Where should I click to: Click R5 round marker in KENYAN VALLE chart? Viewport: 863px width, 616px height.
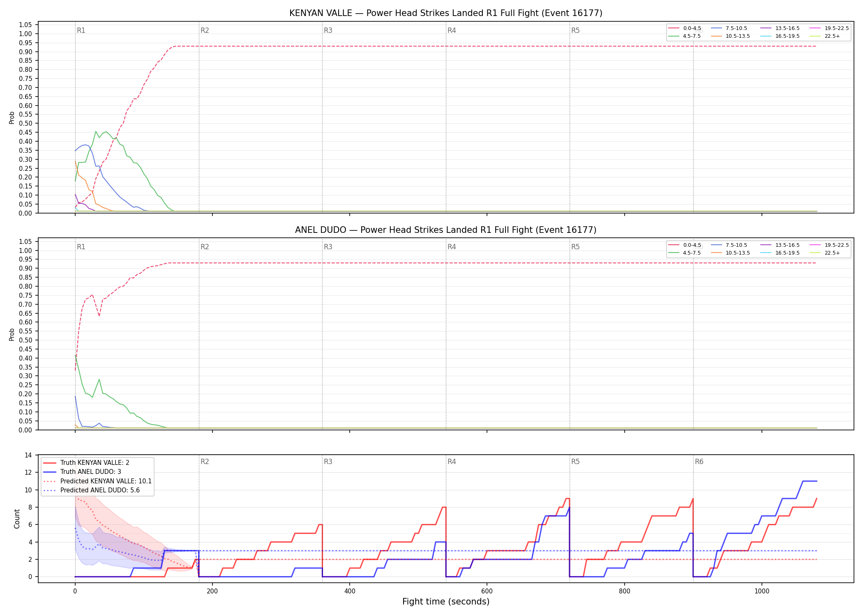coord(575,30)
